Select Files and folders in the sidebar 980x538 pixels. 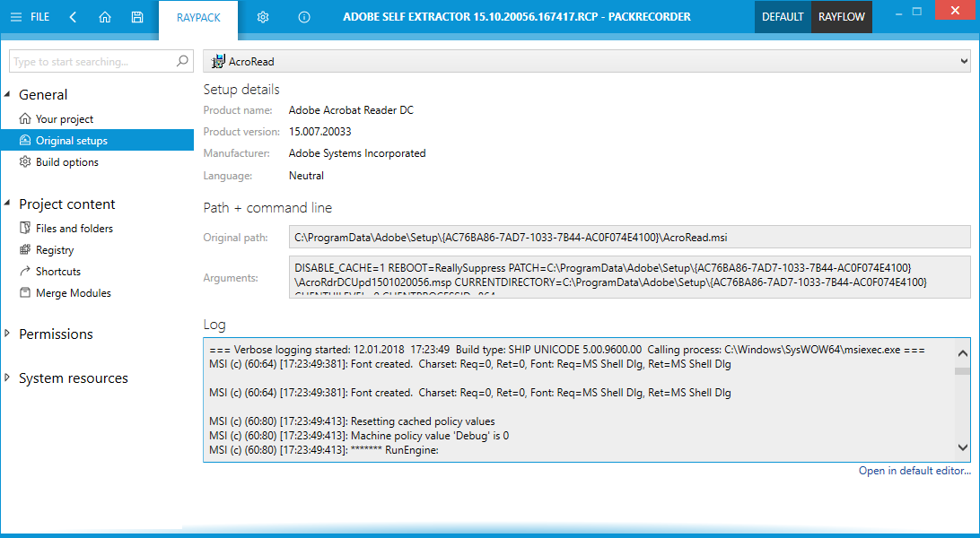[74, 229]
